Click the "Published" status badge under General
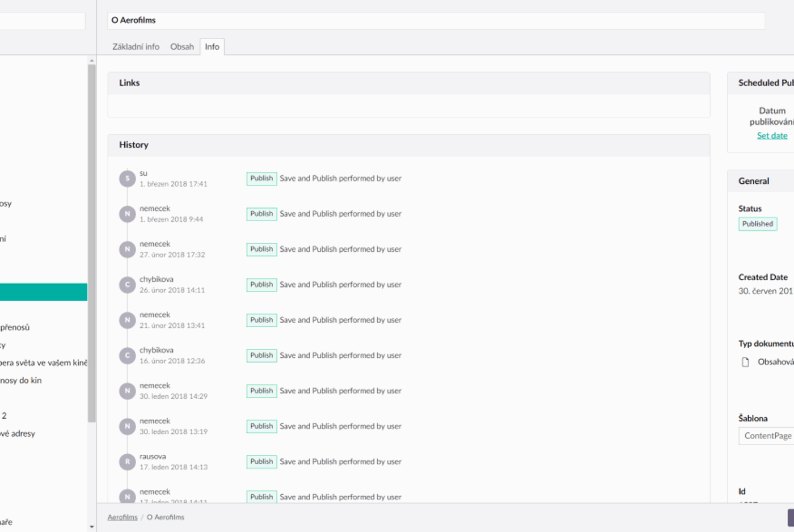This screenshot has width=794, height=532. tap(757, 223)
